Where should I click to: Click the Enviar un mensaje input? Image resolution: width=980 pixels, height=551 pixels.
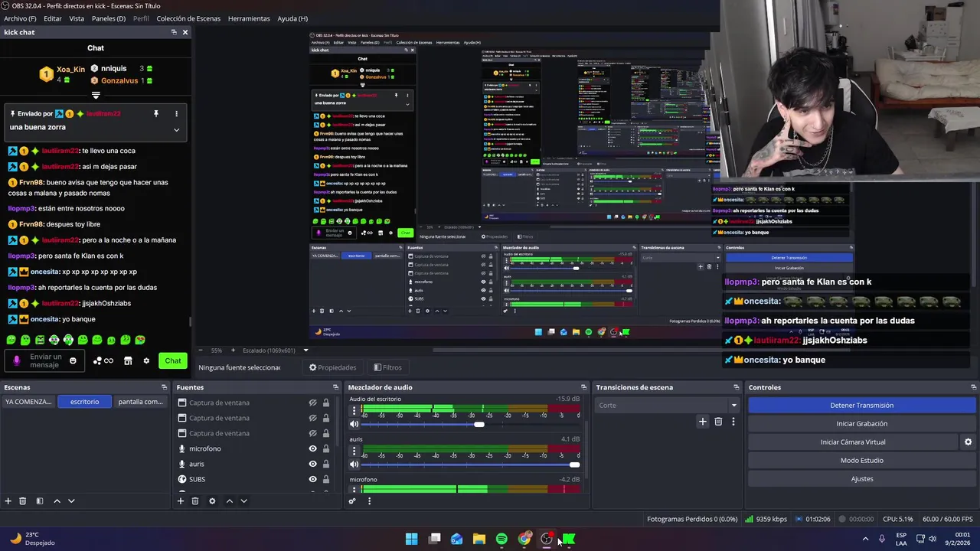[x=46, y=361]
